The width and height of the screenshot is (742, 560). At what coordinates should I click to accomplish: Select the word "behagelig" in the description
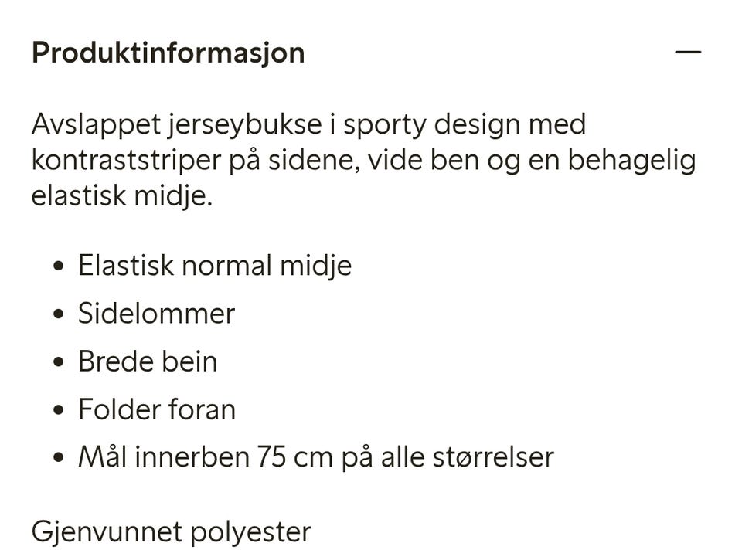point(631,161)
